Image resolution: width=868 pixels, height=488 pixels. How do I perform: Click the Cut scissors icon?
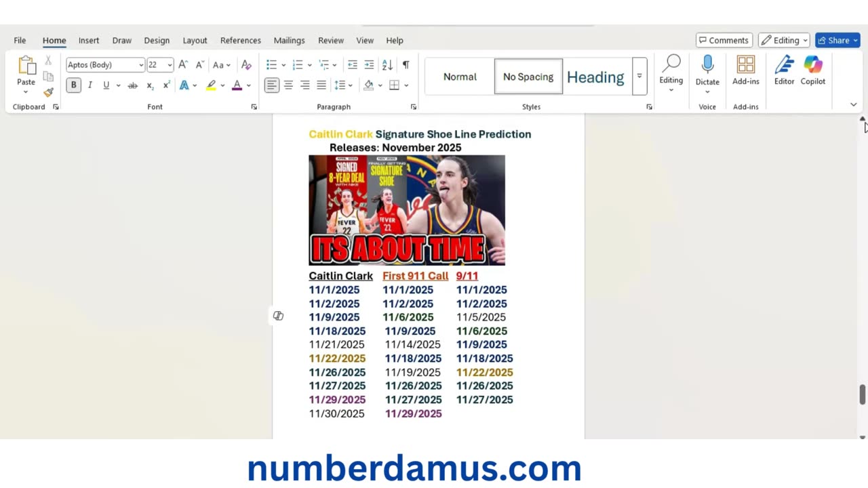(x=48, y=60)
